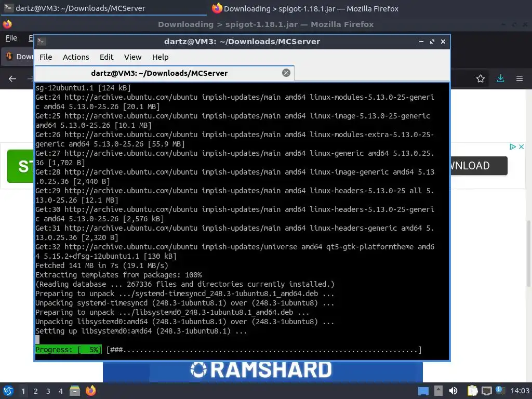
Task: Minimize the terminal window
Action: [421, 42]
